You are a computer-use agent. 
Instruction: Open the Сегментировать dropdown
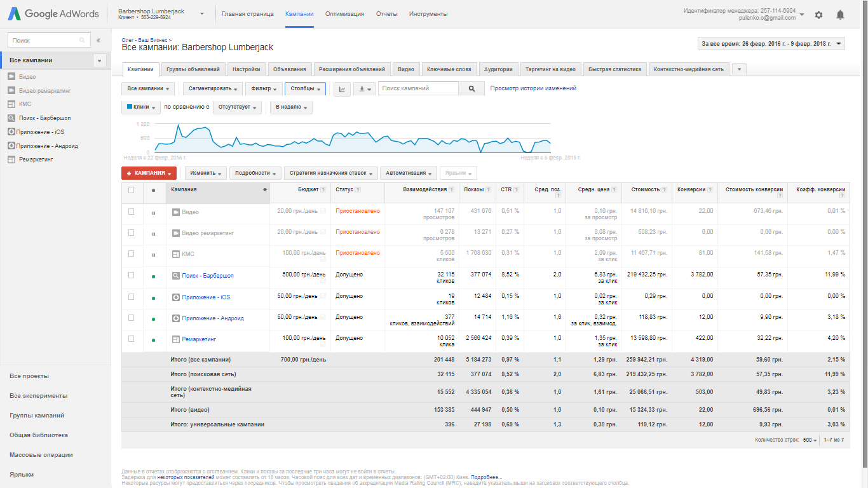[212, 89]
